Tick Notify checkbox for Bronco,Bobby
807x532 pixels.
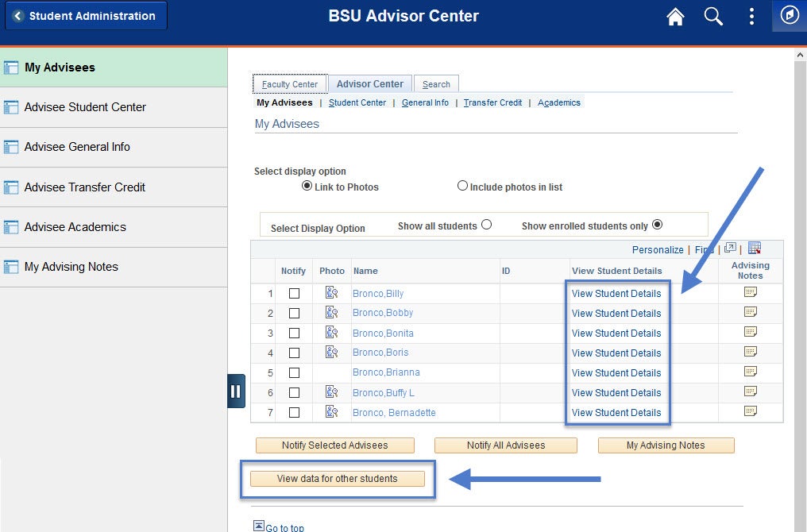pos(294,314)
